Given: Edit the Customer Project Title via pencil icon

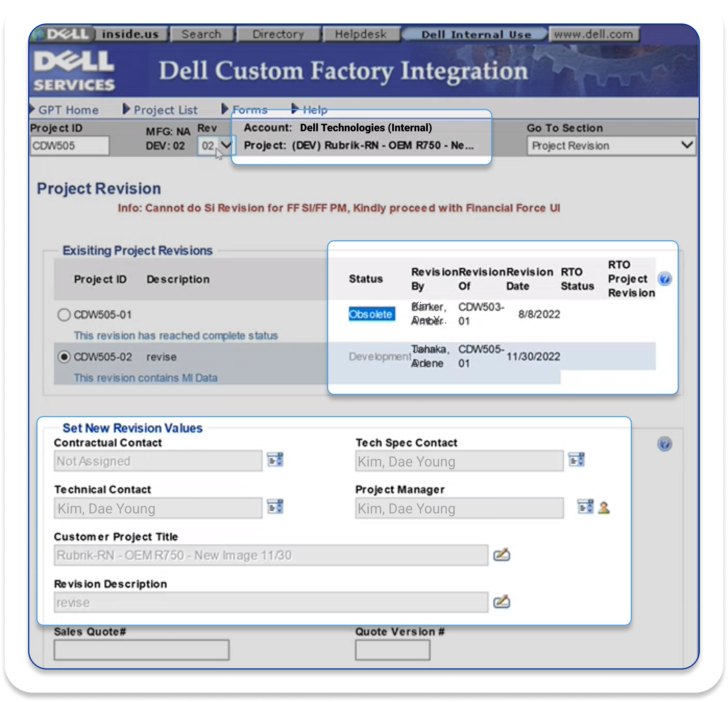Looking at the screenshot, I should click(x=501, y=554).
